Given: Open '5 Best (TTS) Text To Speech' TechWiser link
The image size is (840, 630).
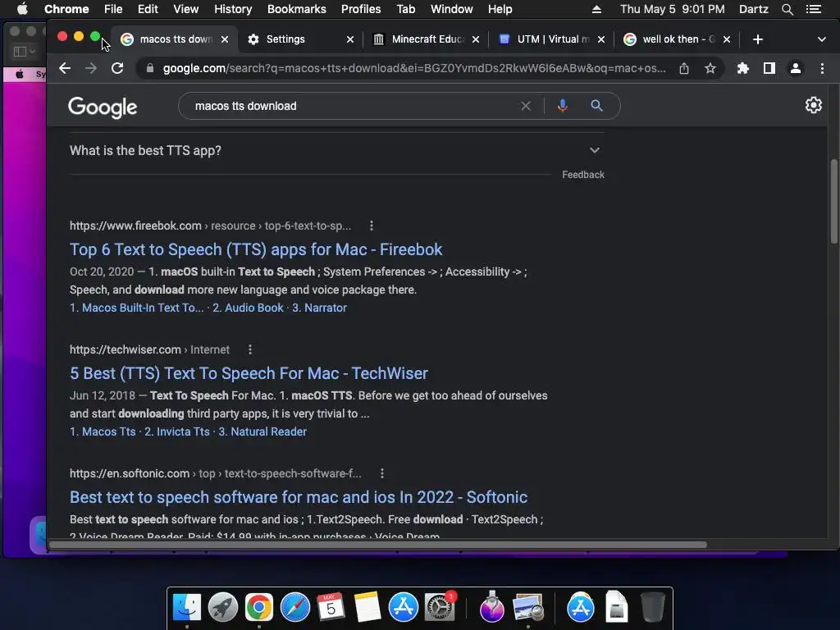Looking at the screenshot, I should pyautogui.click(x=249, y=373).
